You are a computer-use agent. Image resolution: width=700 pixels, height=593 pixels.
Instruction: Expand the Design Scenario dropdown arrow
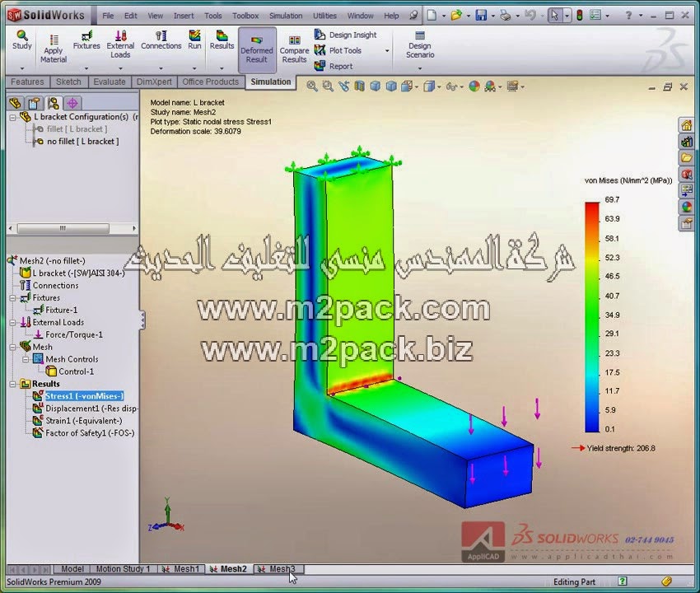(x=420, y=68)
